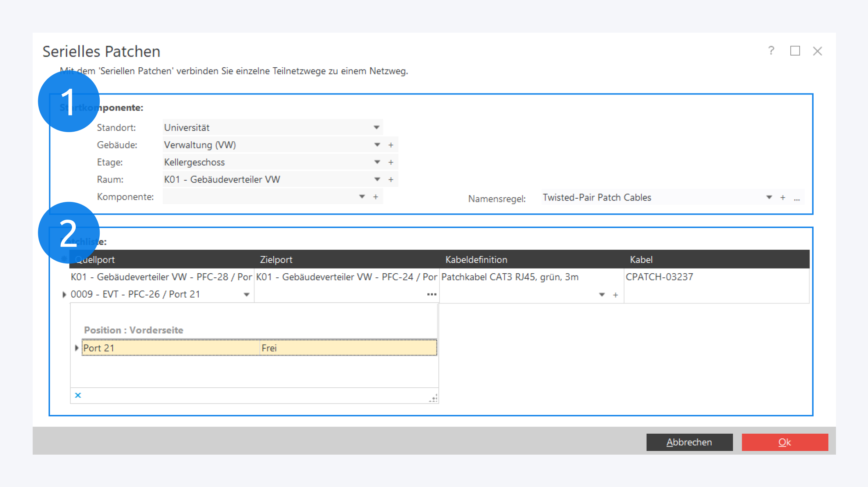The height and width of the screenshot is (487, 868).
Task: Click the Kabeldefinition column header
Action: [476, 260]
